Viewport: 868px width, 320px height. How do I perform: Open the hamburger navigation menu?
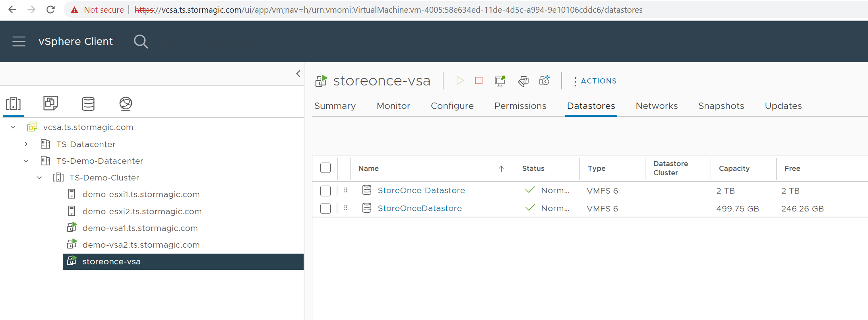click(x=19, y=41)
